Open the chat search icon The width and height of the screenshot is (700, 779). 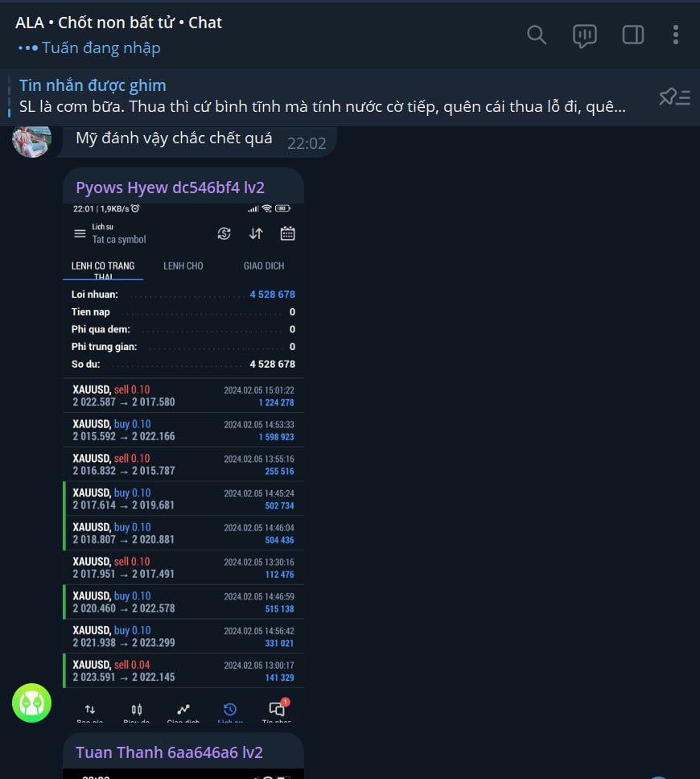pyautogui.click(x=536, y=35)
